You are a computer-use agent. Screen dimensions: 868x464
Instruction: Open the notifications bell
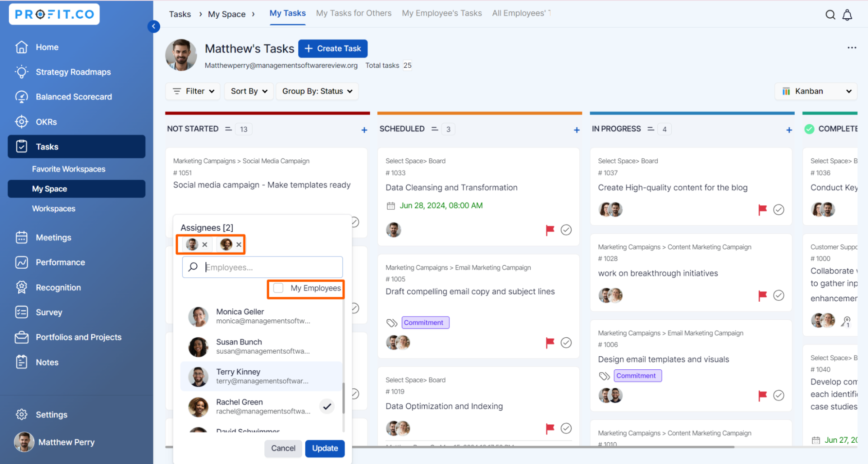click(847, 15)
